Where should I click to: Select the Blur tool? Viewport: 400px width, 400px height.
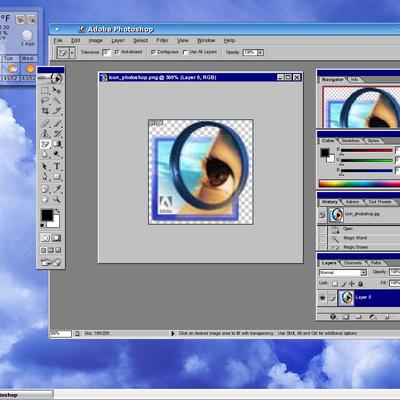45,154
